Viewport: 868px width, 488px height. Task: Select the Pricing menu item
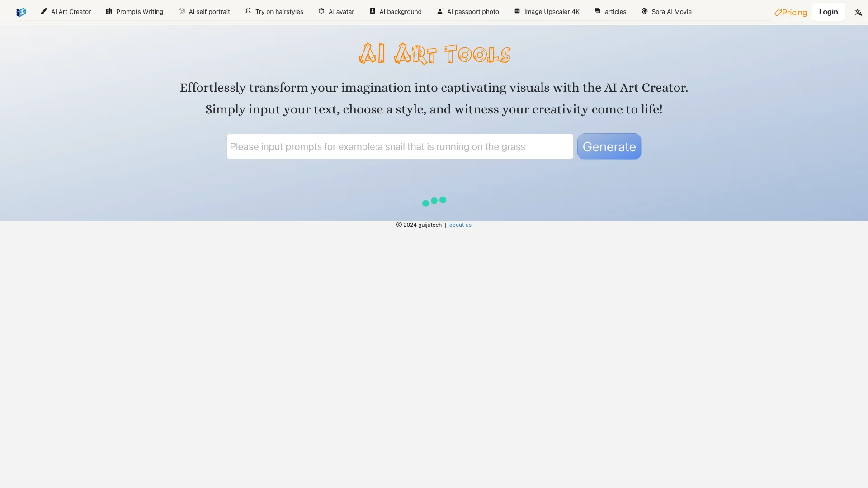[790, 11]
